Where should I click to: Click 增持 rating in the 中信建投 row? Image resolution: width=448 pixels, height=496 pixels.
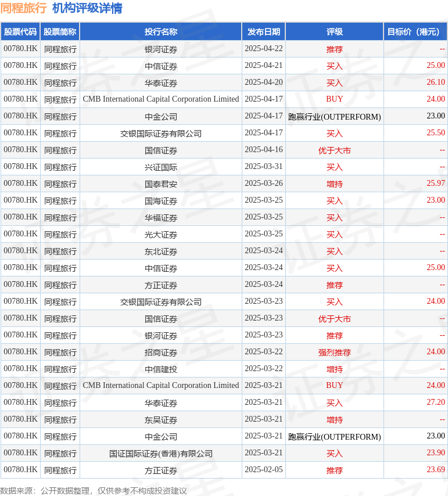335,369
